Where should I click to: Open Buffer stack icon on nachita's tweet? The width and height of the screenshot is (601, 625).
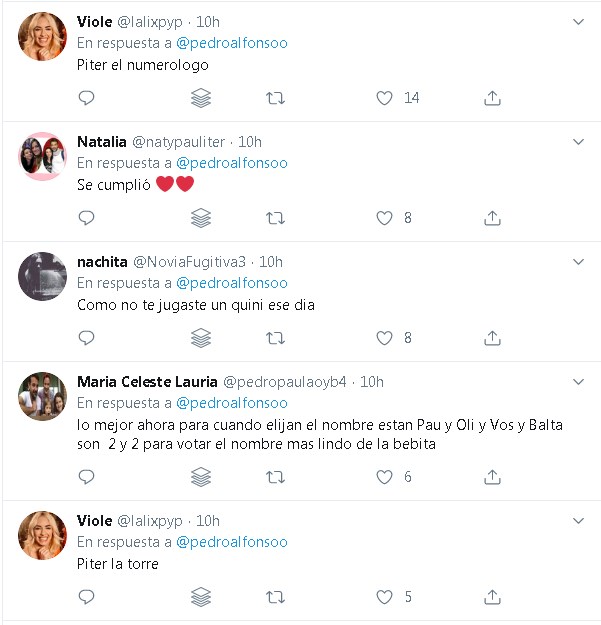coord(201,338)
